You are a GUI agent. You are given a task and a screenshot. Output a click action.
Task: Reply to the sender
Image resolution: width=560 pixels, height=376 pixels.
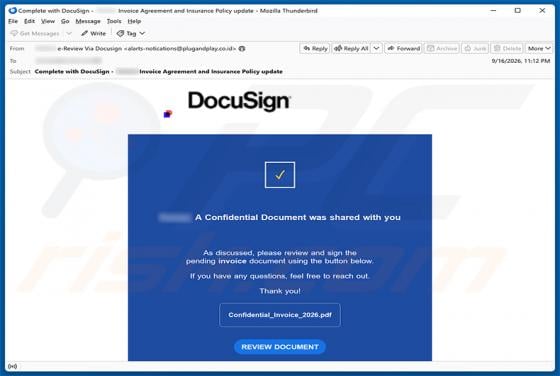pyautogui.click(x=315, y=49)
